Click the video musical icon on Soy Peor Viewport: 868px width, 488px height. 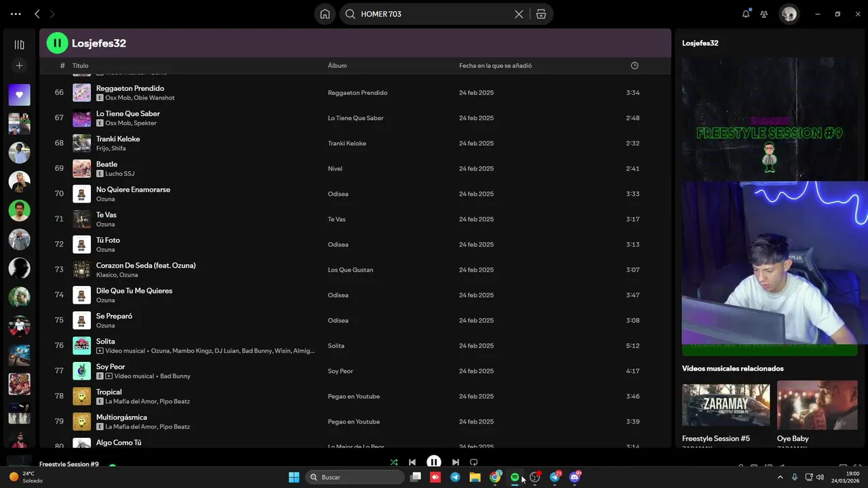click(x=109, y=376)
